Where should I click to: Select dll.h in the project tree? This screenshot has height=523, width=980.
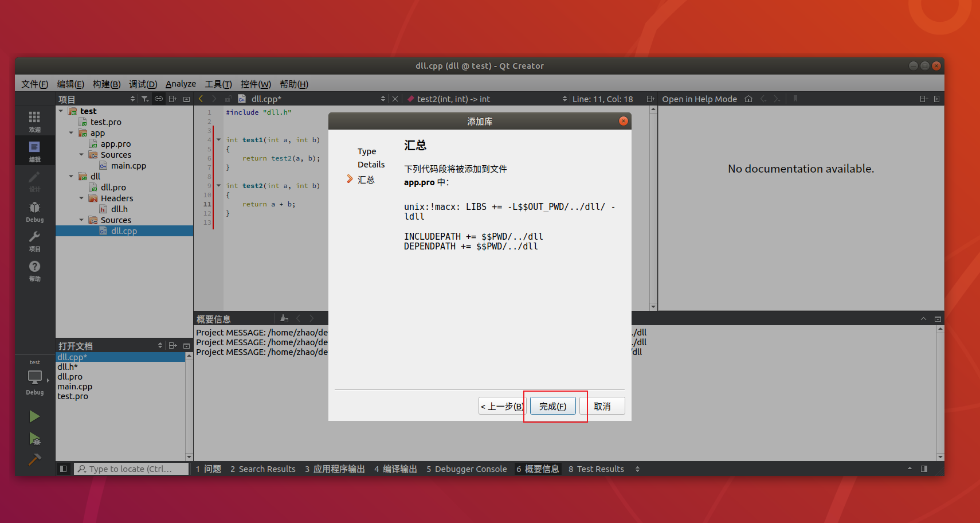pos(119,209)
